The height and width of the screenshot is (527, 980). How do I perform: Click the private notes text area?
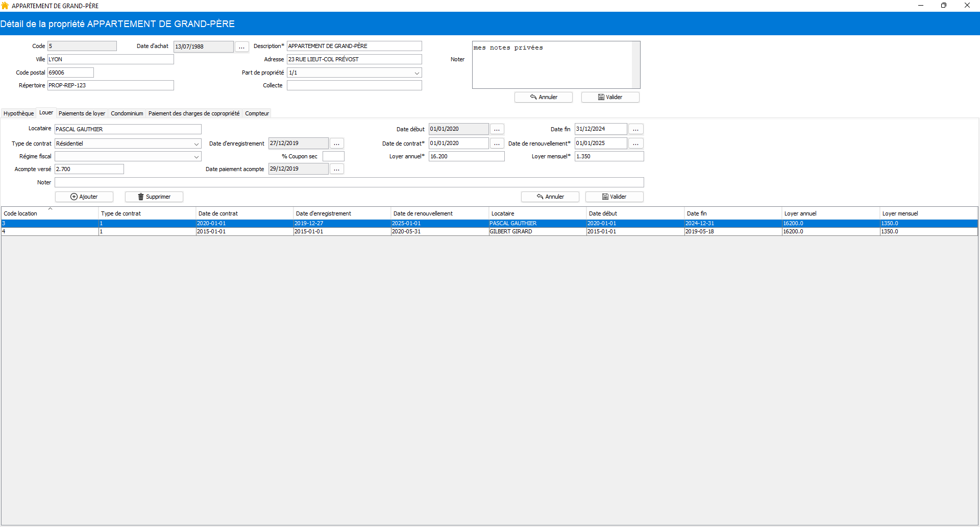[552, 65]
